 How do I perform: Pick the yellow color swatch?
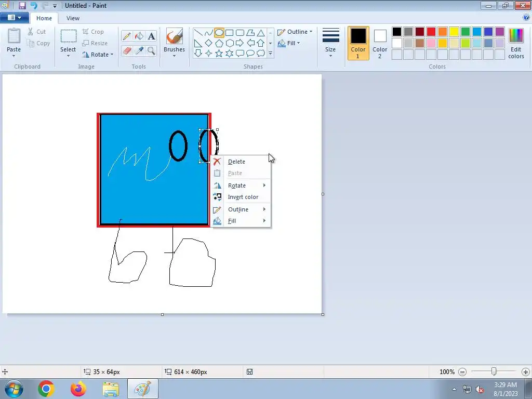pos(454,32)
